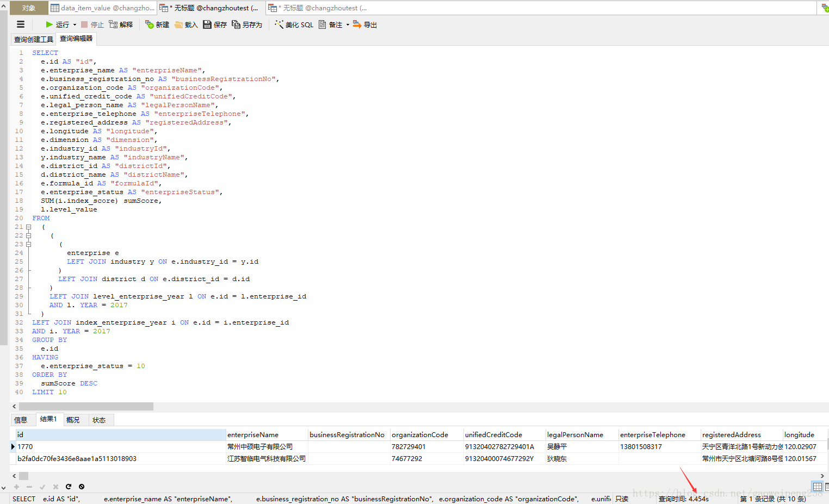Collapse code fold at line 22
Image resolution: width=829 pixels, height=504 pixels.
pos(28,235)
